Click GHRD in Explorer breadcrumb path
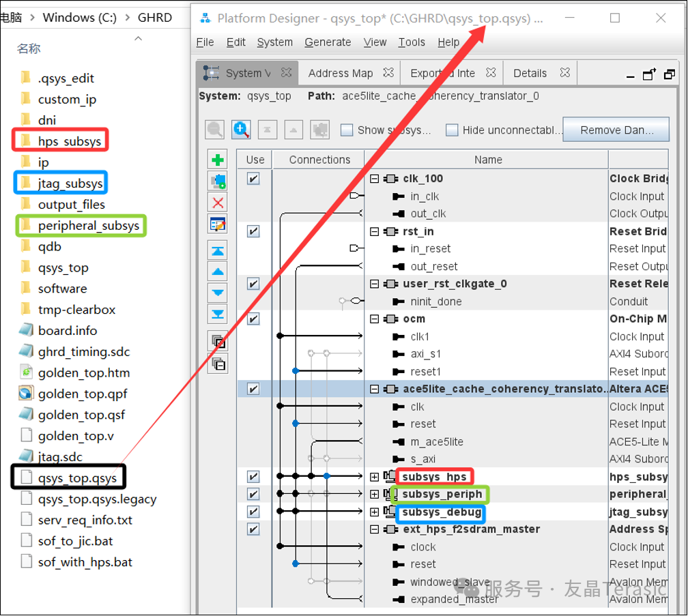This screenshot has width=688, height=616. click(x=155, y=18)
